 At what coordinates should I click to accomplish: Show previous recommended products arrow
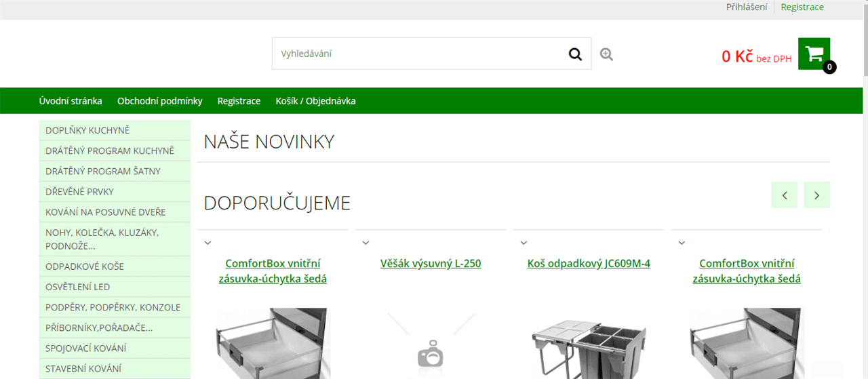(785, 195)
